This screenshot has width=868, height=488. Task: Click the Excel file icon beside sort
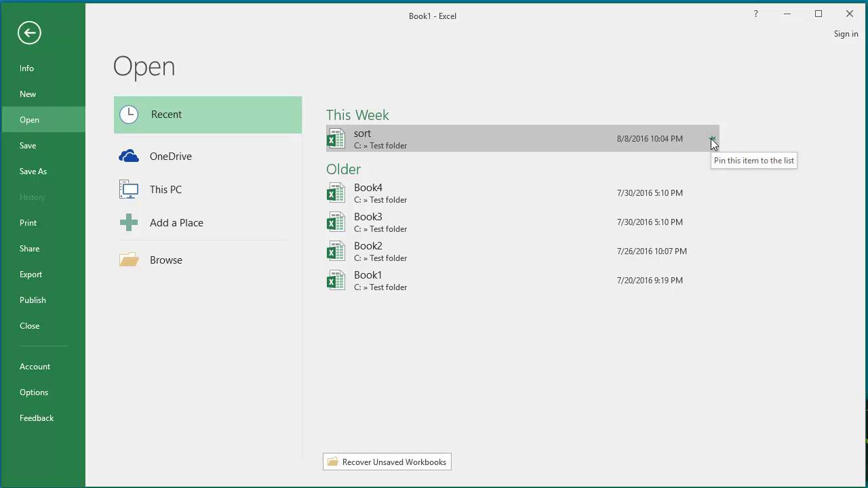click(336, 138)
